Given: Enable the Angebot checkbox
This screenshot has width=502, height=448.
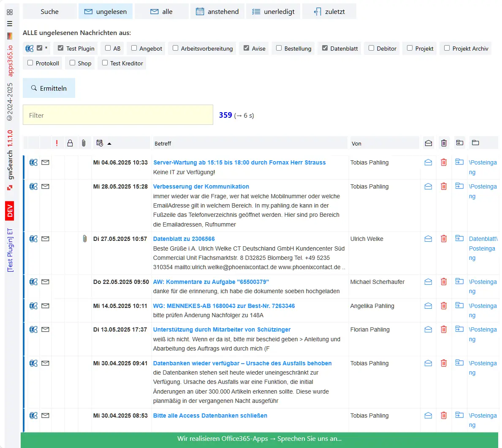Looking at the screenshot, I should [x=134, y=48].
